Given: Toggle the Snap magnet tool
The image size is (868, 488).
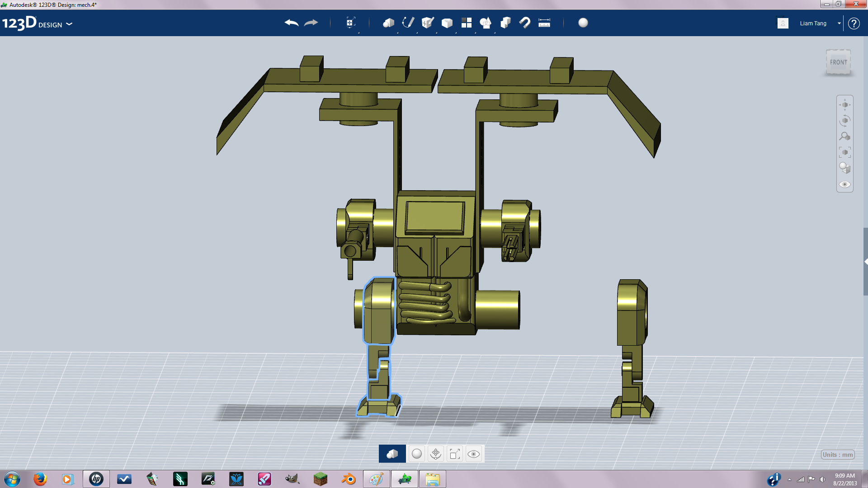Looking at the screenshot, I should pos(525,23).
